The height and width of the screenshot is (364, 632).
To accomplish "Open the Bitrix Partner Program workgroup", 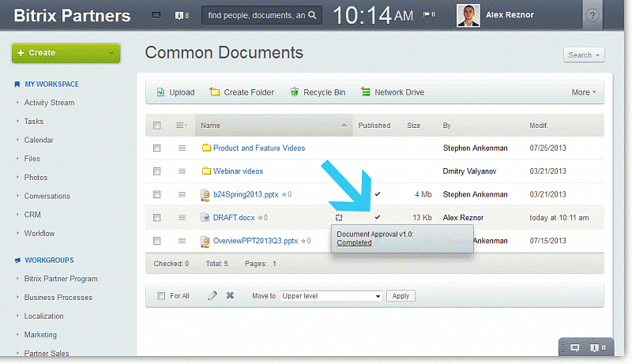I will tap(61, 279).
